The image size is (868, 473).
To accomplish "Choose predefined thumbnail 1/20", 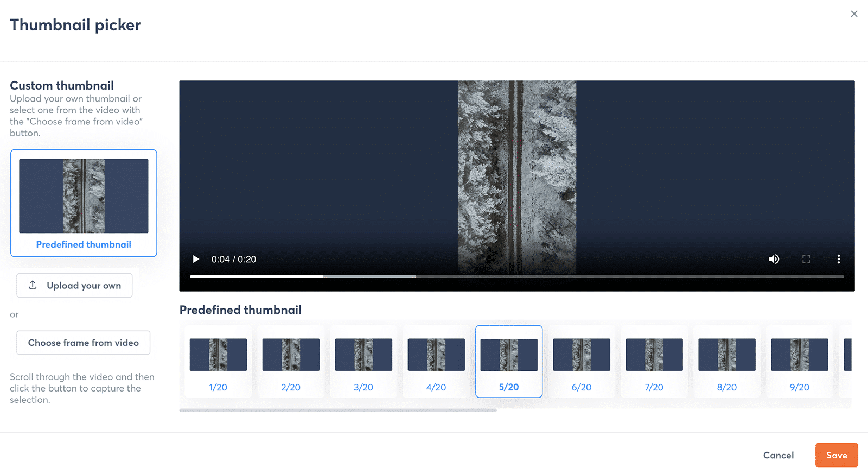I will tap(218, 361).
